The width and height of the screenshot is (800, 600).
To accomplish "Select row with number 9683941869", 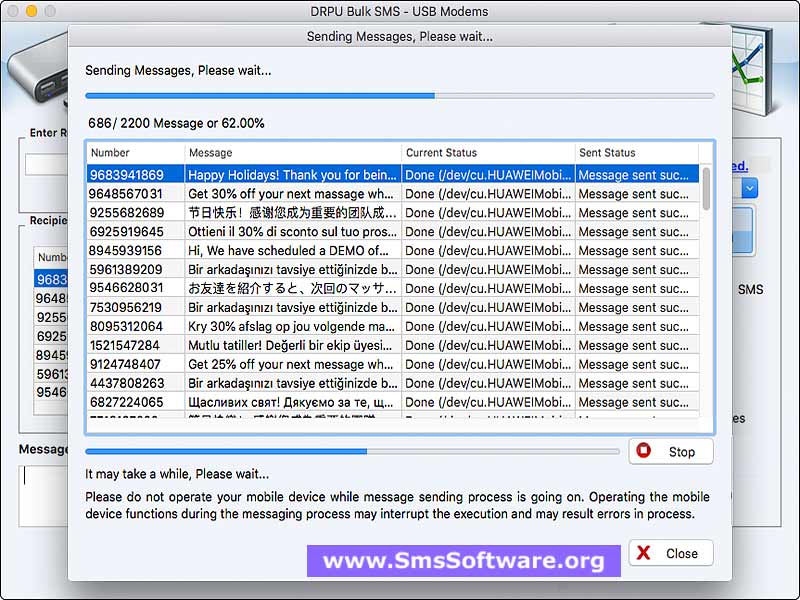I will click(135, 175).
